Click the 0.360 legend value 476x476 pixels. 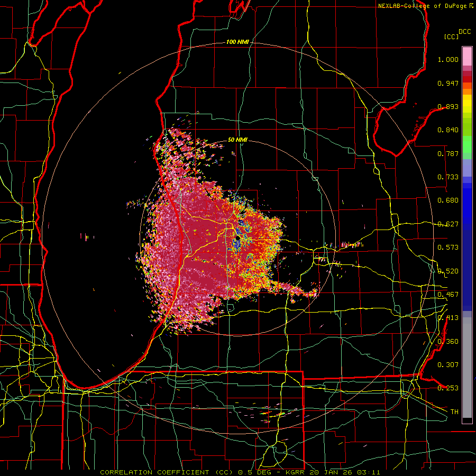(x=448, y=342)
